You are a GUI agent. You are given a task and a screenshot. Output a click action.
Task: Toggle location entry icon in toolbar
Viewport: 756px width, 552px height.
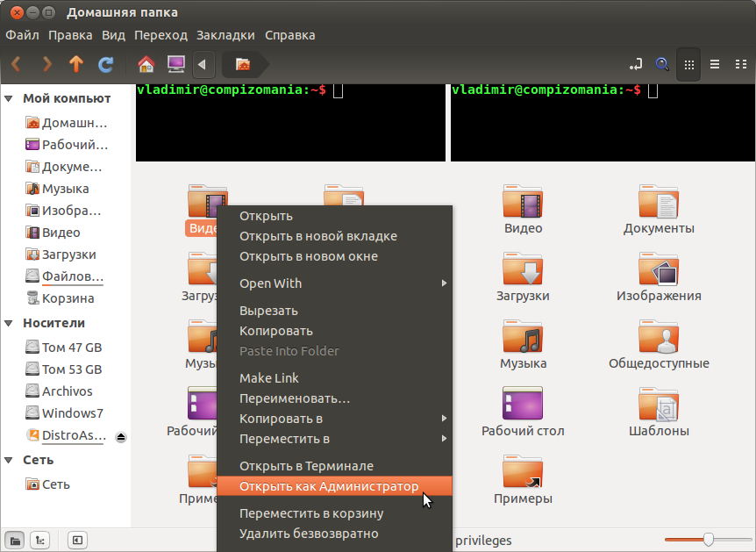(636, 64)
